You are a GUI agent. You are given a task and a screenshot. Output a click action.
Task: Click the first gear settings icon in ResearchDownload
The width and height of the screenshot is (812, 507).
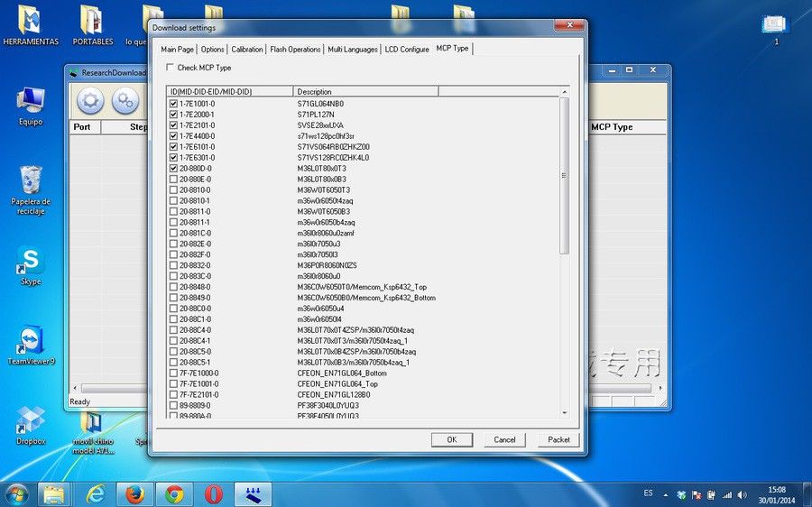pyautogui.click(x=90, y=100)
